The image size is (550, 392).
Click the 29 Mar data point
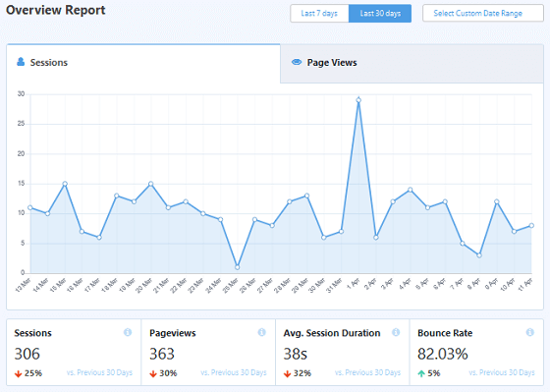[x=306, y=196]
